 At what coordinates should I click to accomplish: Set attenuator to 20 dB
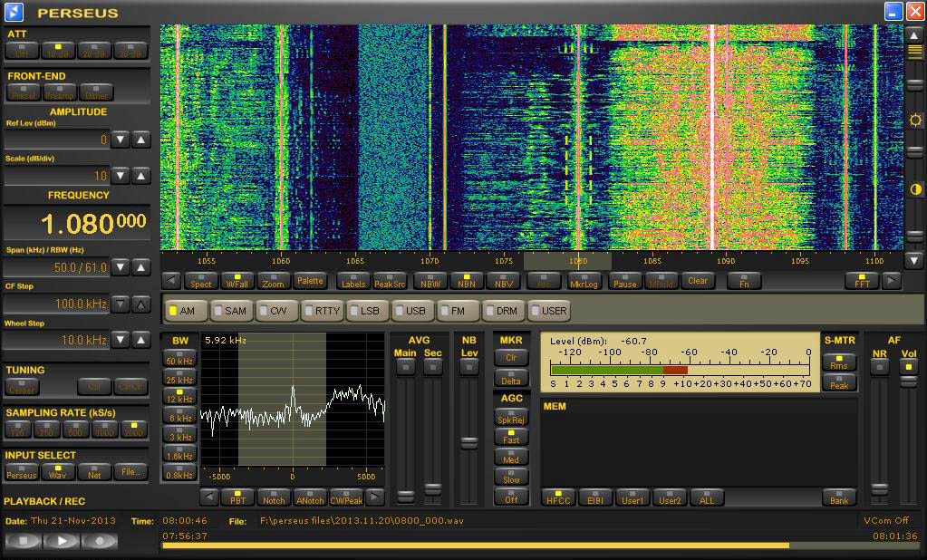[x=94, y=51]
